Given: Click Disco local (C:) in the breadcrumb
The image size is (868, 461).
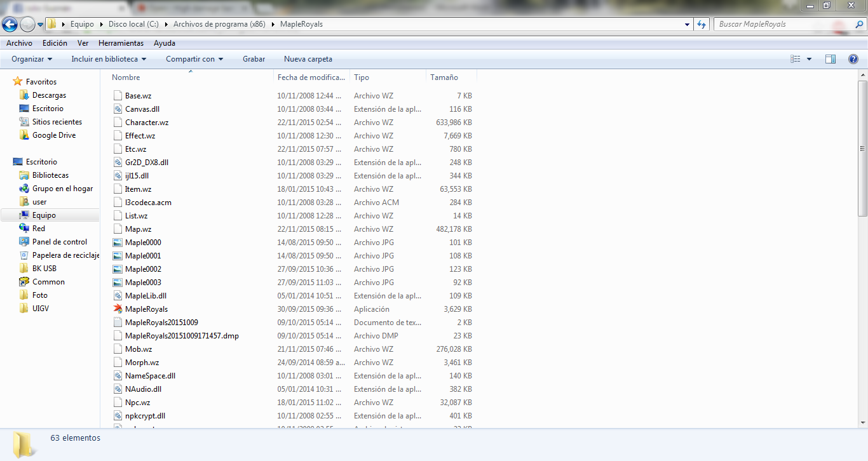Looking at the screenshot, I should pos(133,24).
